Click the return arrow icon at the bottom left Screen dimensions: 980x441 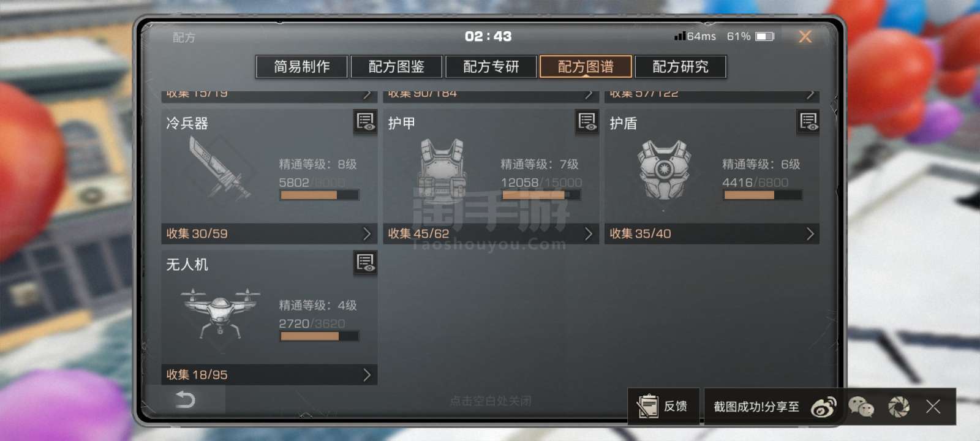point(185,400)
